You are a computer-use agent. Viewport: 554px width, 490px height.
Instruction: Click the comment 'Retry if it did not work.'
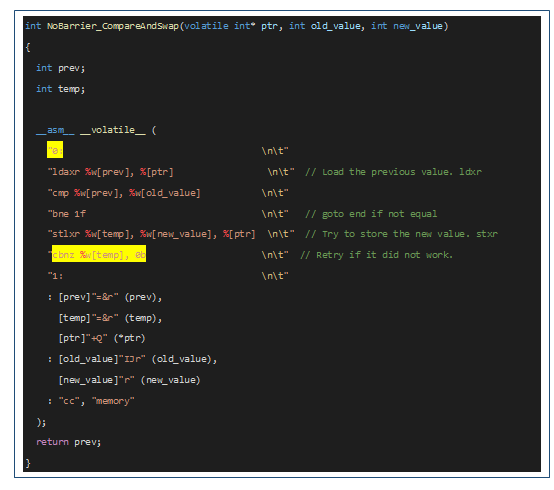[x=376, y=255]
